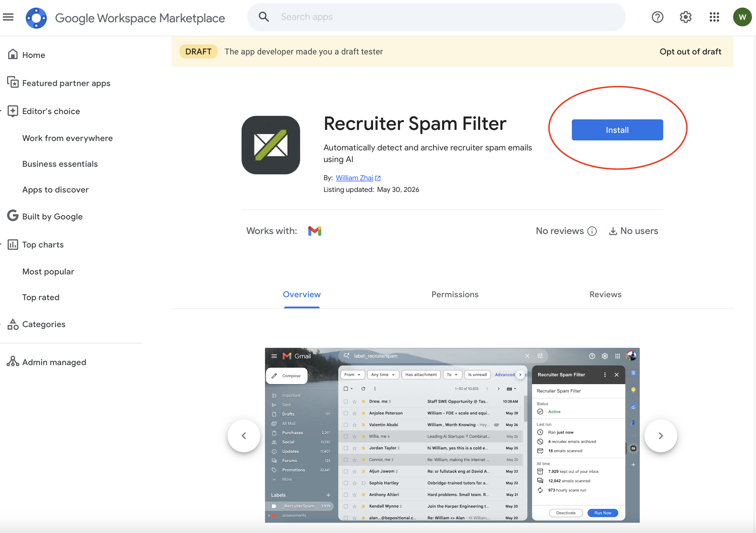
Task: Open the account avatar W
Action: [742, 17]
